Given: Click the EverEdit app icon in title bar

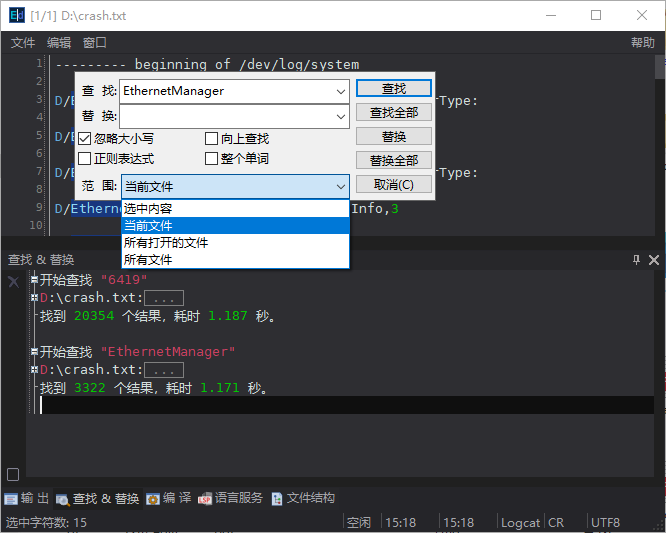Looking at the screenshot, I should pyautogui.click(x=17, y=16).
